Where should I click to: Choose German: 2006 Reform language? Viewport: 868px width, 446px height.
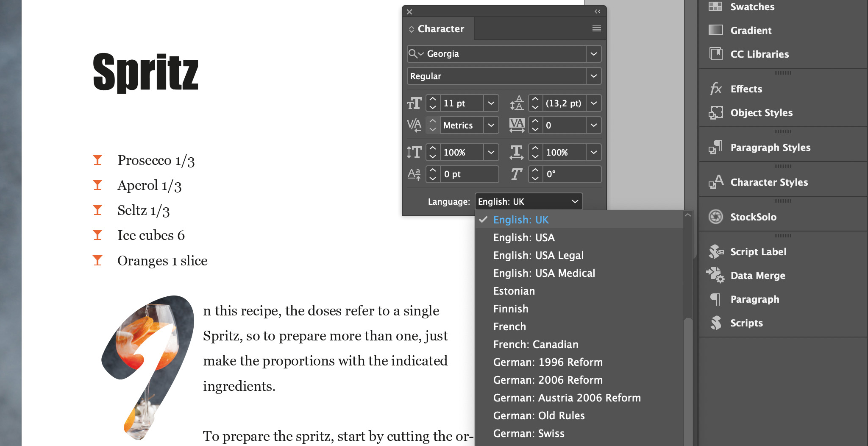tap(579, 380)
